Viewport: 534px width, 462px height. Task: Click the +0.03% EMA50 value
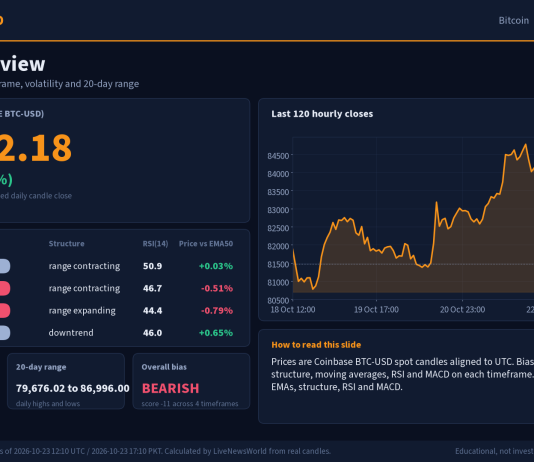click(x=216, y=266)
